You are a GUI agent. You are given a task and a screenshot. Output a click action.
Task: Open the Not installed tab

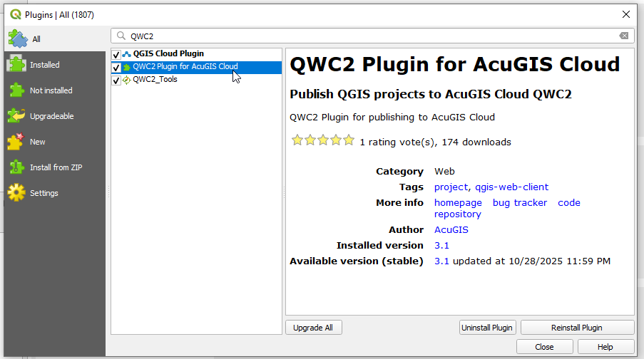point(51,90)
